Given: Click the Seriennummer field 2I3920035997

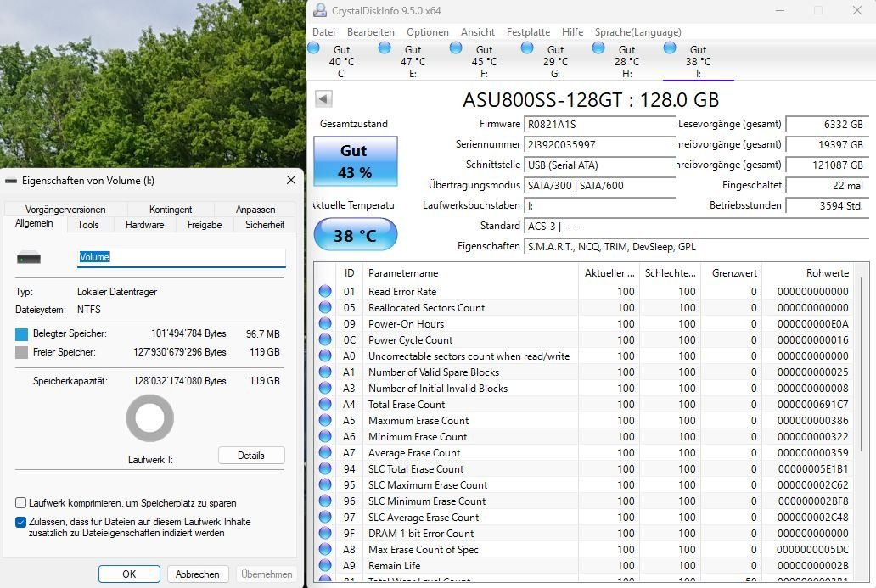Looking at the screenshot, I should pos(599,145).
